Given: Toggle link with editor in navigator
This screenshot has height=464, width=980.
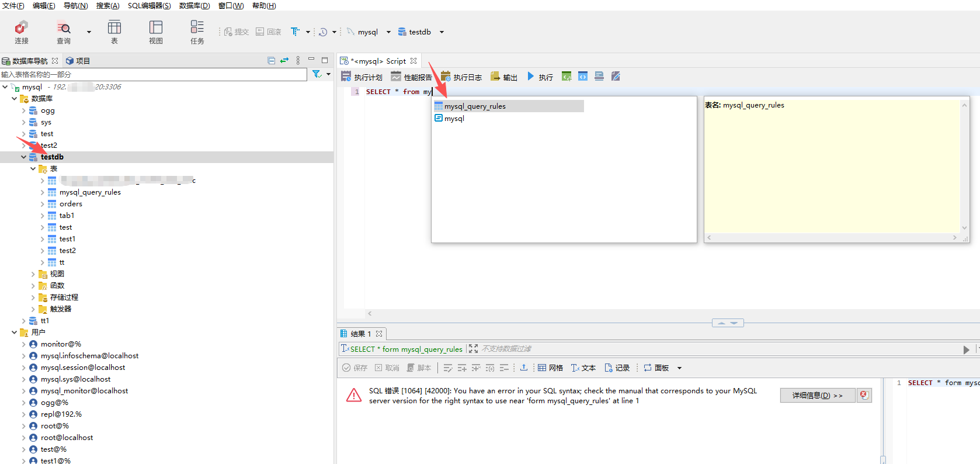Looking at the screenshot, I should (284, 61).
